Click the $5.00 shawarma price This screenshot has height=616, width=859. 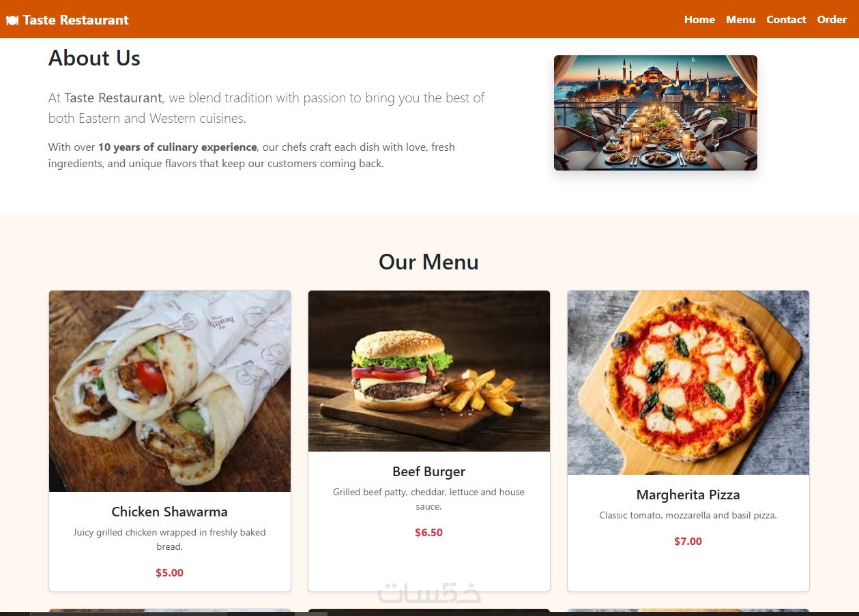[x=170, y=573]
